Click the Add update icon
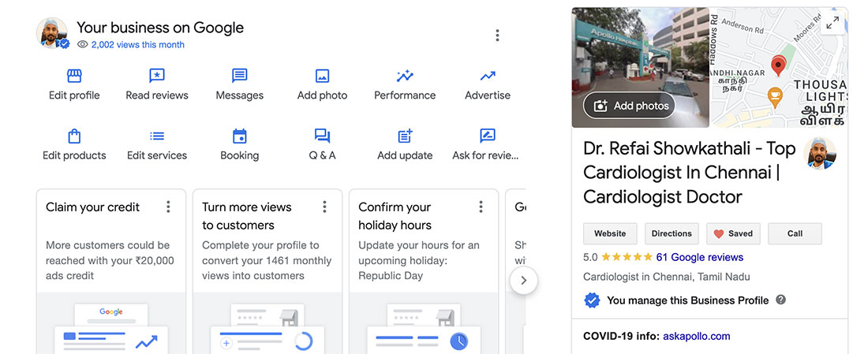 405,136
